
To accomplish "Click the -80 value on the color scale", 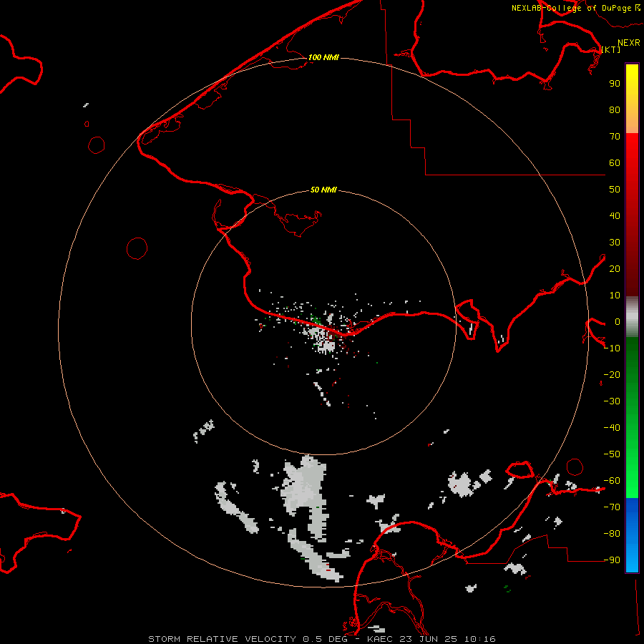I will click(612, 534).
